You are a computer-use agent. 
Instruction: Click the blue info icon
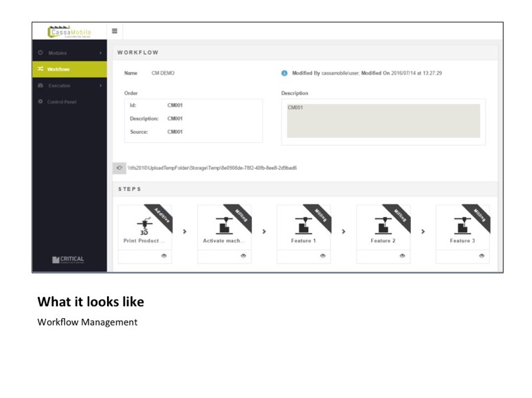coord(285,73)
